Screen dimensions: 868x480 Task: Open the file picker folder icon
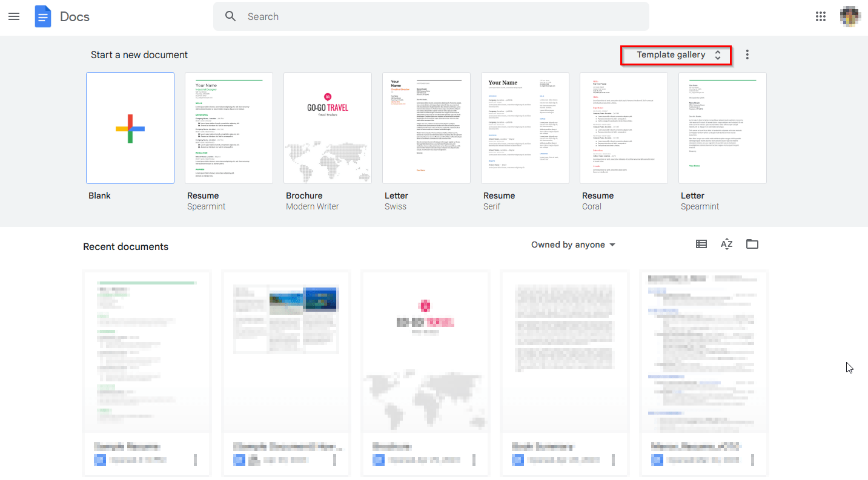[752, 244]
